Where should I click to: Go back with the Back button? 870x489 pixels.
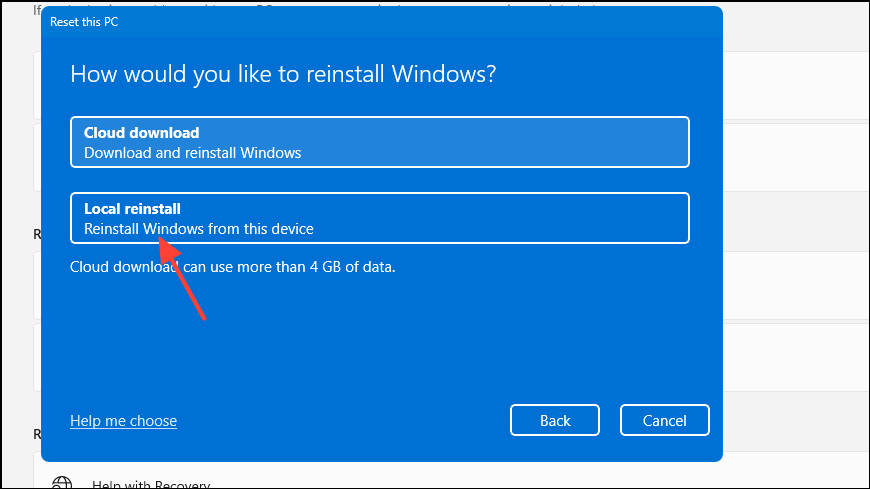click(554, 420)
